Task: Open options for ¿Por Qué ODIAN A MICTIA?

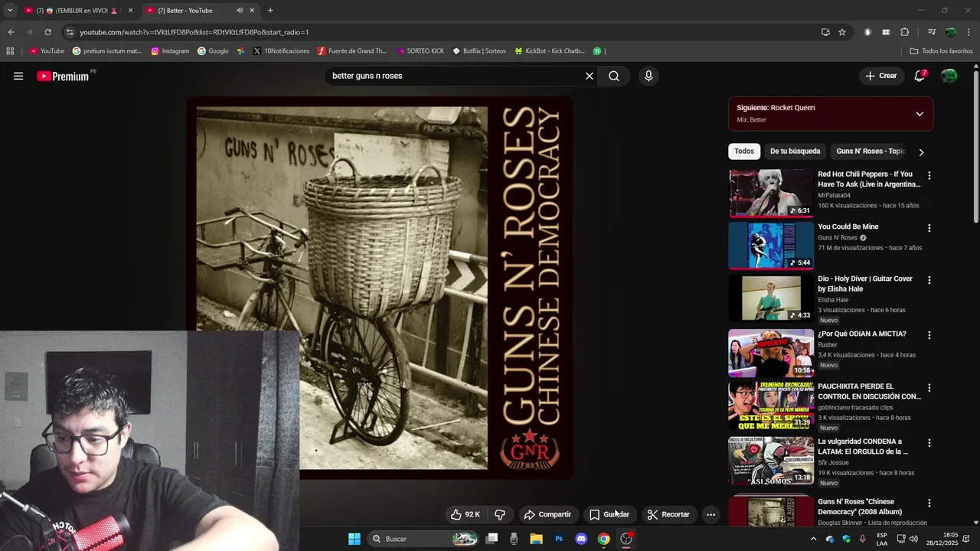Action: click(929, 335)
